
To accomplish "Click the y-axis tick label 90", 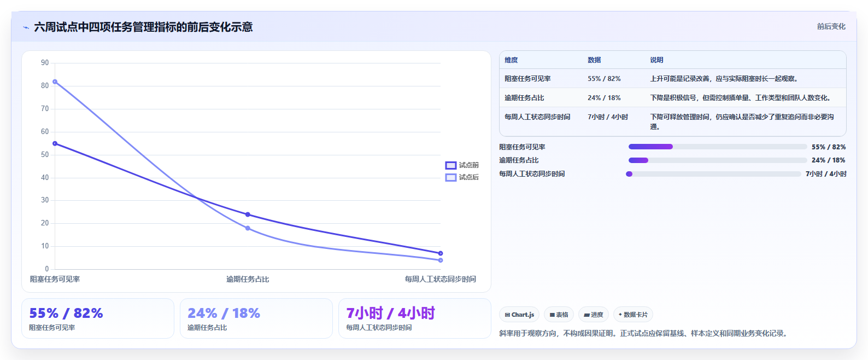I will pos(45,63).
